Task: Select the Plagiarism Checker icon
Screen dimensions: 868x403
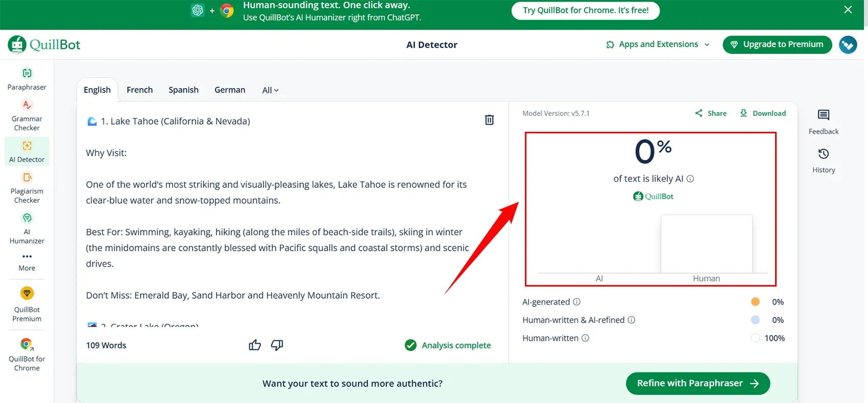Action: click(27, 178)
